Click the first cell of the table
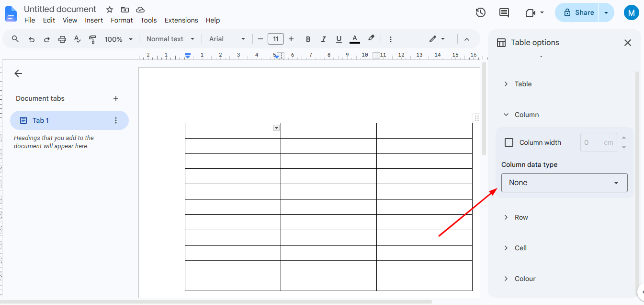The width and height of the screenshot is (644, 305). (x=233, y=130)
